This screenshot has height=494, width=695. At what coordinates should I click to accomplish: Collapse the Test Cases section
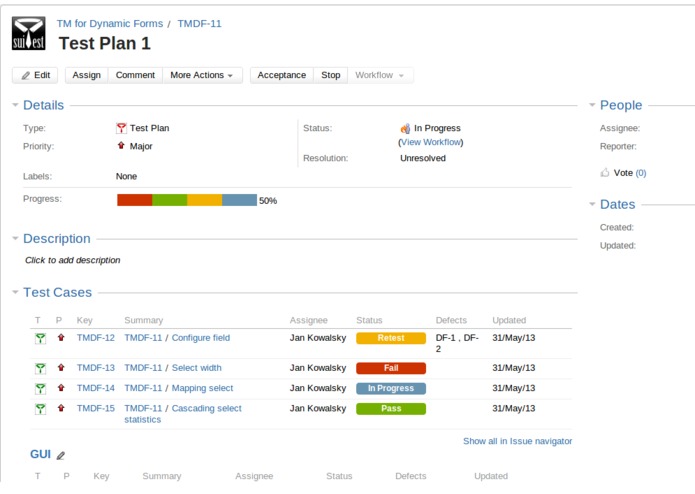15,292
